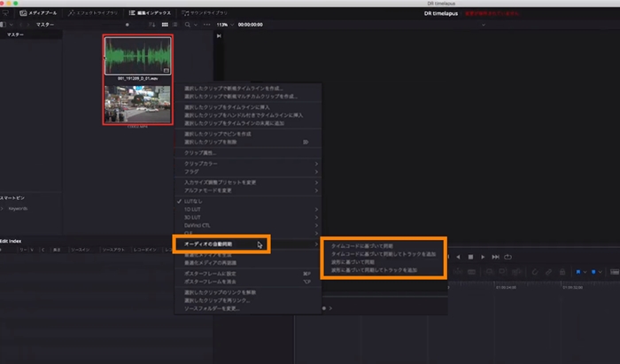Expand 入力サイズ調整プリセットを変更 submenu
This screenshot has width=620, height=364.
click(248, 182)
